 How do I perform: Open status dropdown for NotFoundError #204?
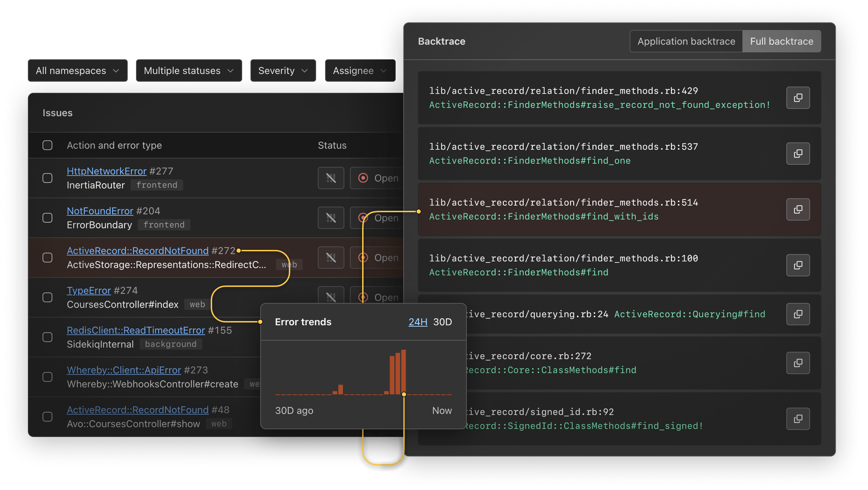coord(377,218)
